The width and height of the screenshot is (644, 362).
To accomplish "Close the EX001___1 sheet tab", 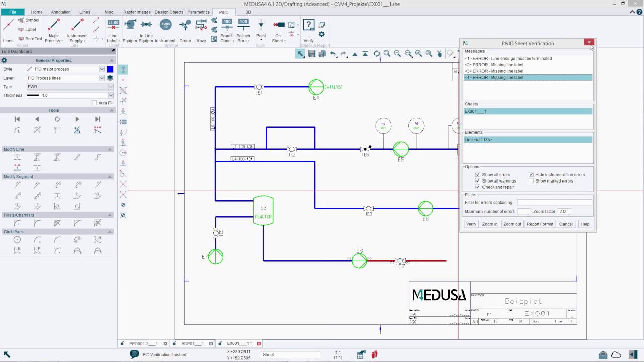I will point(259,344).
